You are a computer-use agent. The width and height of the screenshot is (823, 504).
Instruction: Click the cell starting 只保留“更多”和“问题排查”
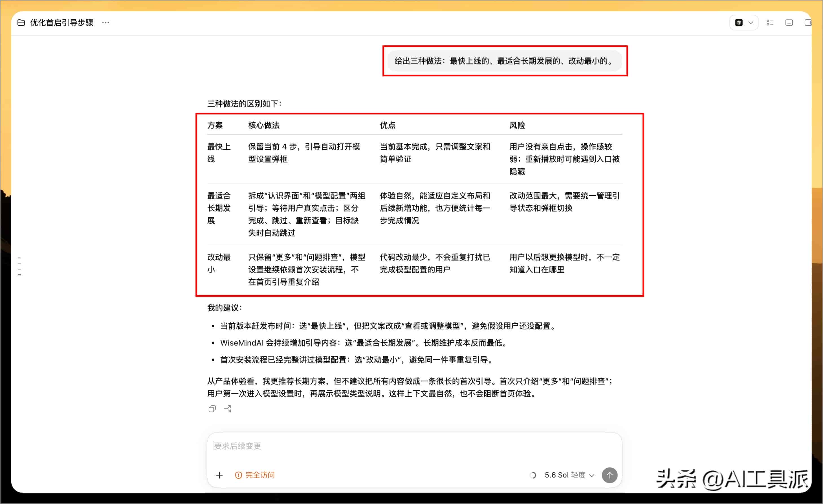click(307, 269)
